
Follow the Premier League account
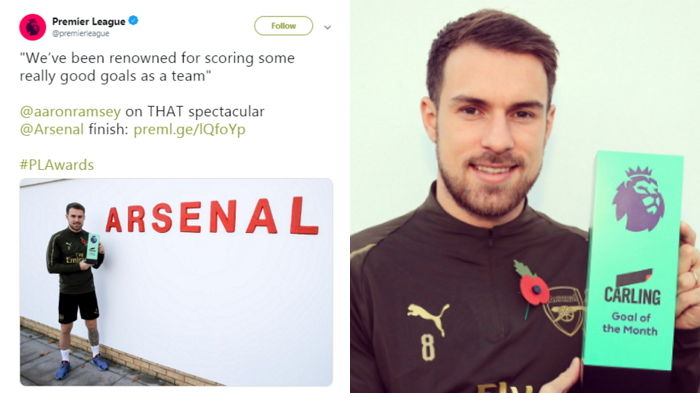(x=283, y=26)
